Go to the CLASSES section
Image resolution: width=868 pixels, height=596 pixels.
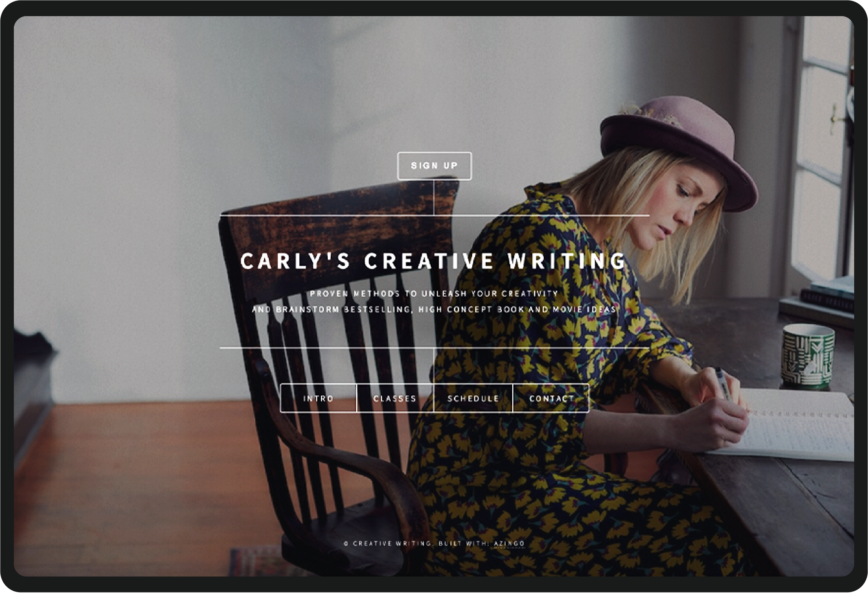(395, 398)
